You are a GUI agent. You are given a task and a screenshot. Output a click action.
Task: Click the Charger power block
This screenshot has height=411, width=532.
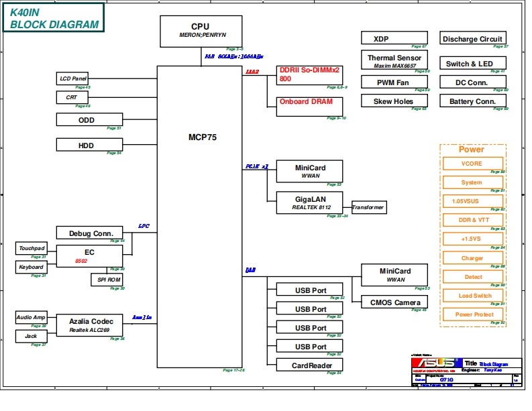[472, 258]
